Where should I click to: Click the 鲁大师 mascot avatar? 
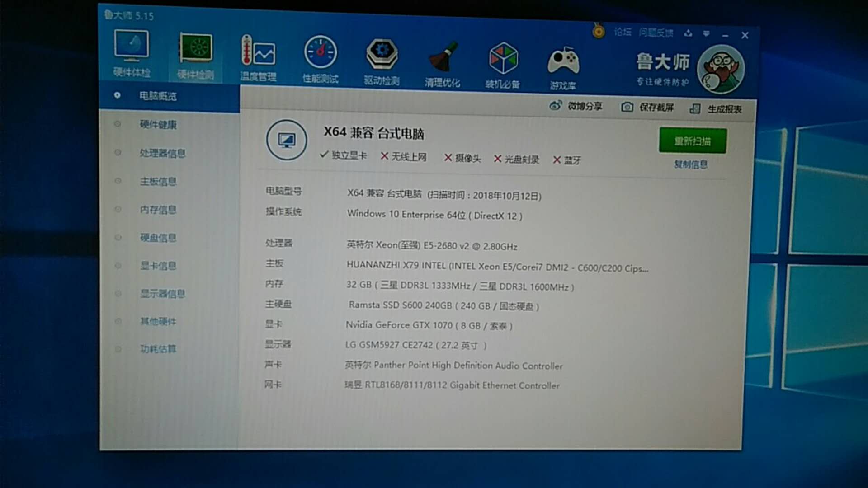click(721, 69)
